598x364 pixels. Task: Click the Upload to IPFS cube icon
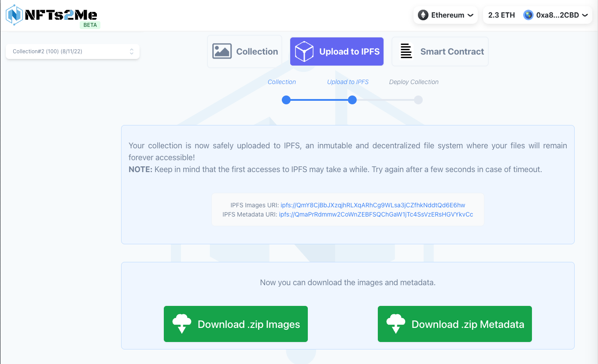tap(304, 51)
